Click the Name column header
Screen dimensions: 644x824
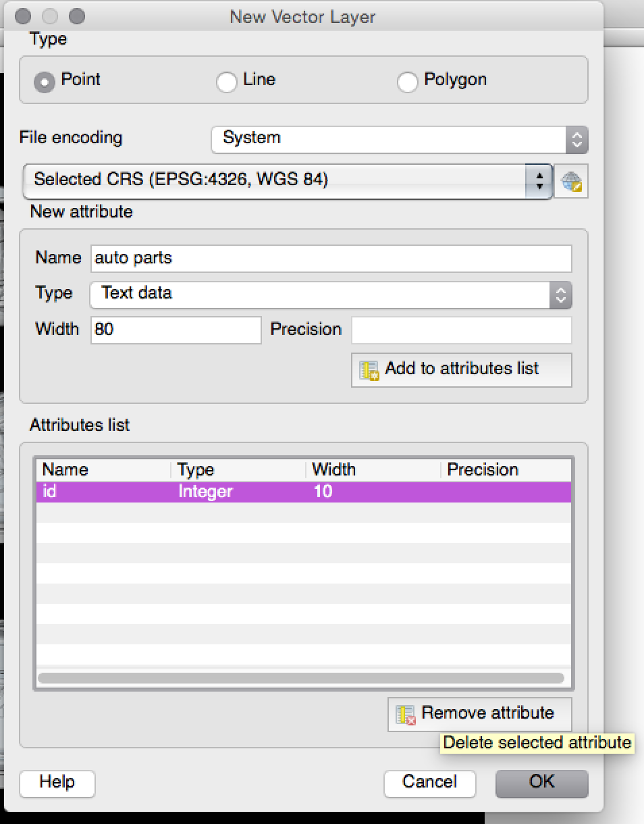point(104,470)
